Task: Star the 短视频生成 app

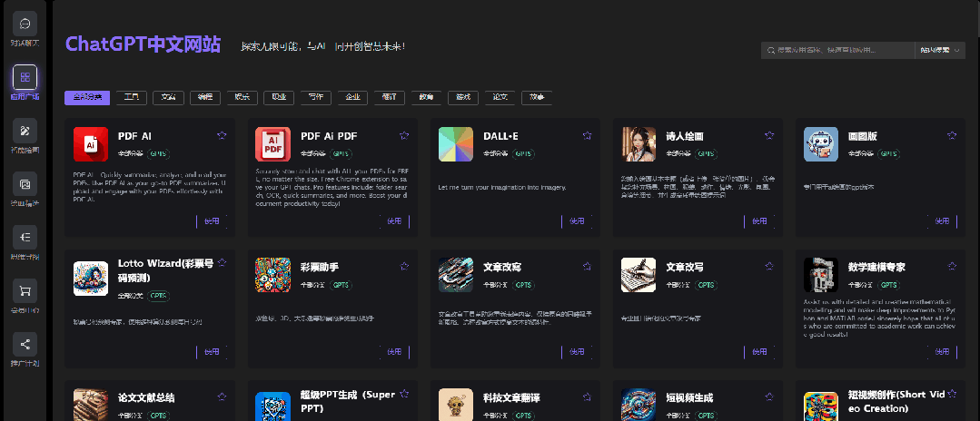Action: pyautogui.click(x=769, y=397)
